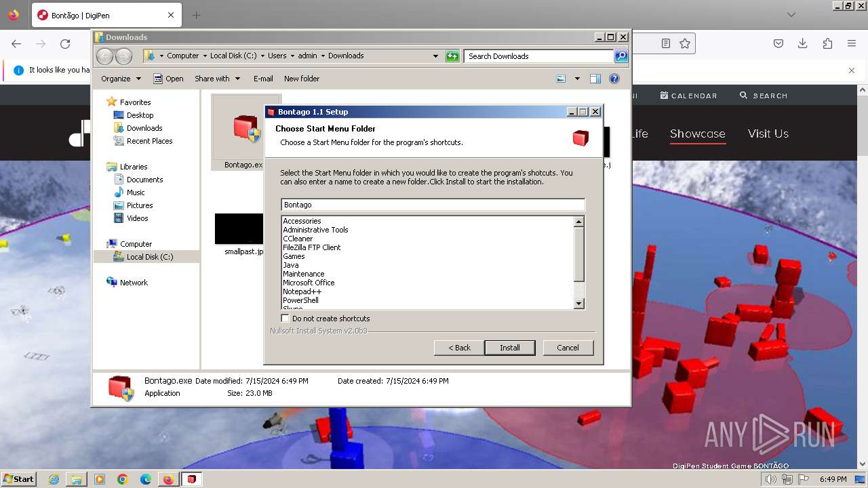868x488 pixels.
Task: Select Java in folder list
Action: click(290, 265)
